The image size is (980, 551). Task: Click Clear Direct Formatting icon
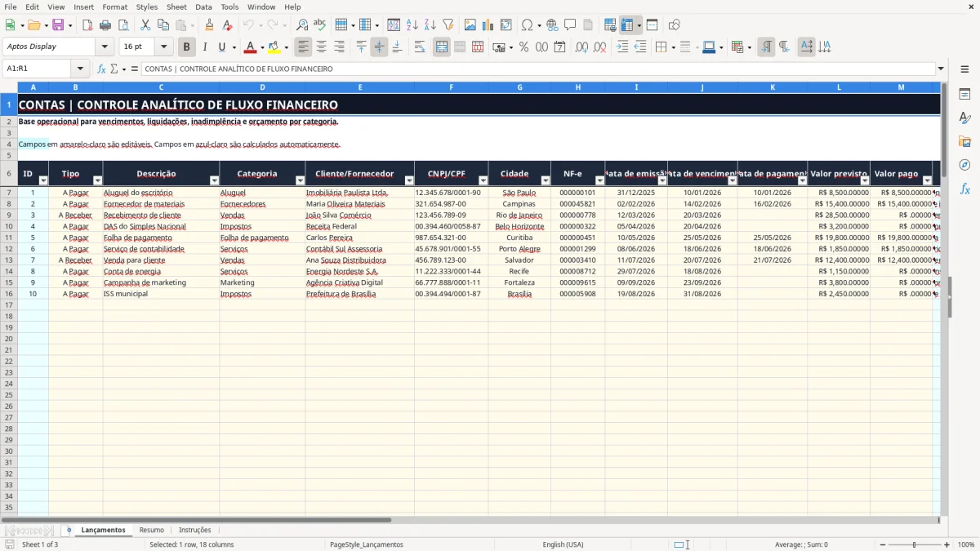tap(227, 25)
